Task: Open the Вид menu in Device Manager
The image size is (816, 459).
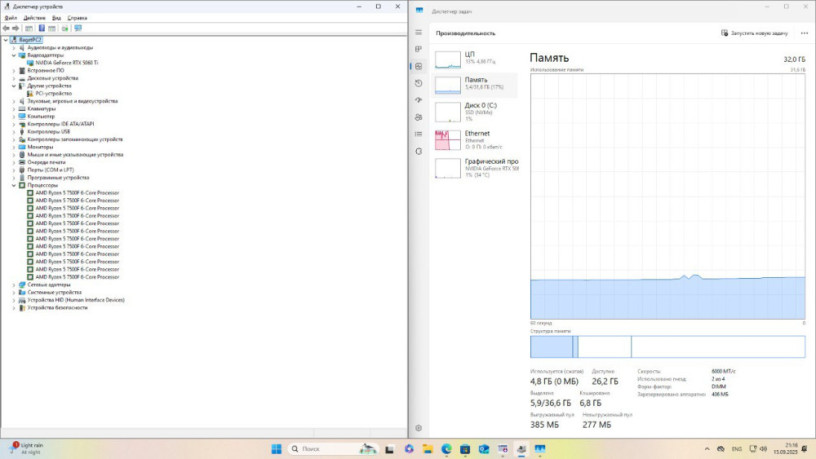Action: click(56, 18)
